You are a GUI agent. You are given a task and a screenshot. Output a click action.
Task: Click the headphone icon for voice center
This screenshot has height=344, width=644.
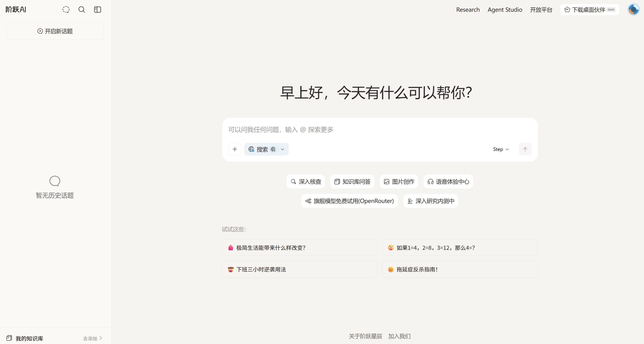430,181
